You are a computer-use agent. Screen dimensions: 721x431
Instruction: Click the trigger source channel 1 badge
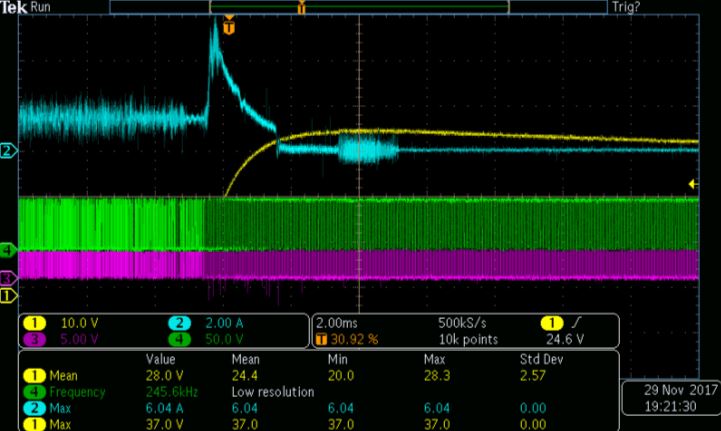552,323
